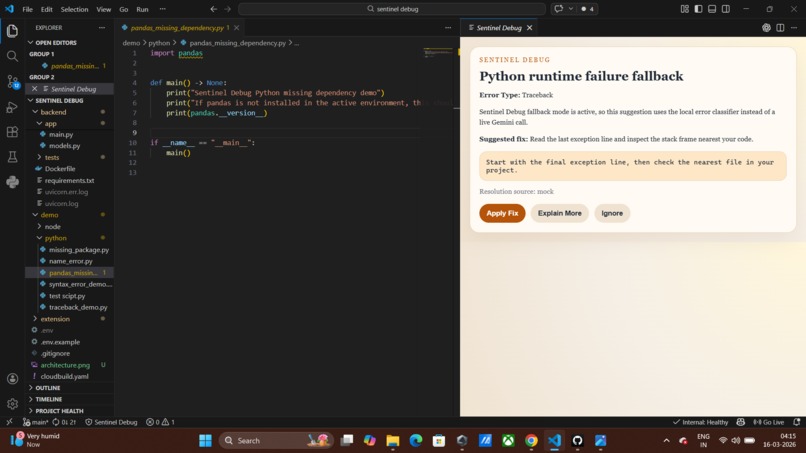Open Source Control view in activity bar
This screenshot has height=453, width=806.
[12, 82]
